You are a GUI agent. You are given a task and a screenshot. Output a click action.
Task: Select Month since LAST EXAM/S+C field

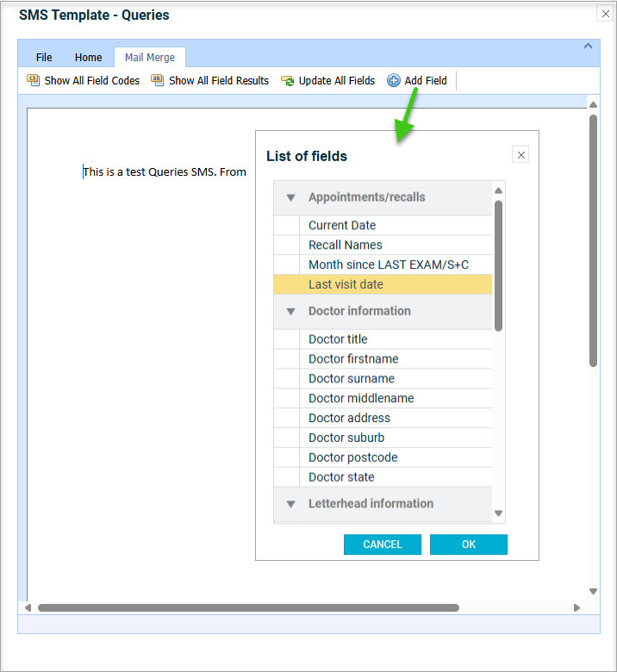coord(383,264)
